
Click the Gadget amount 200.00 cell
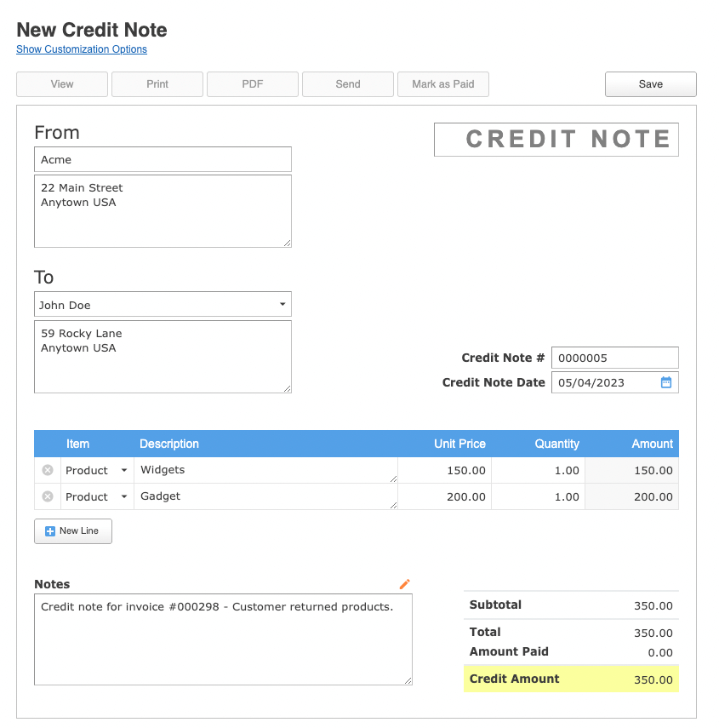(x=632, y=496)
